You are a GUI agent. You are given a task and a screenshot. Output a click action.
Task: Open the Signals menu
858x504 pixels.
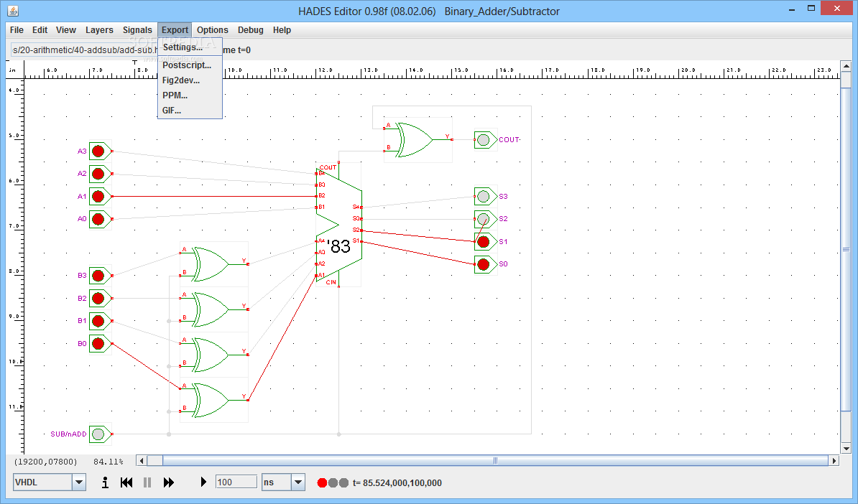(x=137, y=30)
